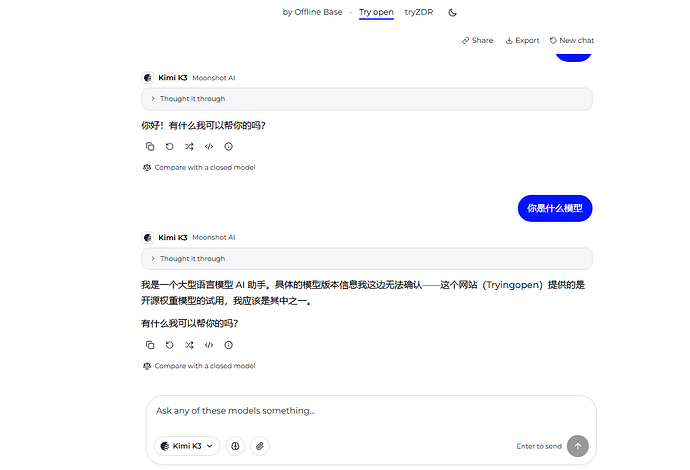Show info for the 我是一个大型语言模型 response
Image resolution: width=690 pixels, height=470 pixels.
coord(228,345)
